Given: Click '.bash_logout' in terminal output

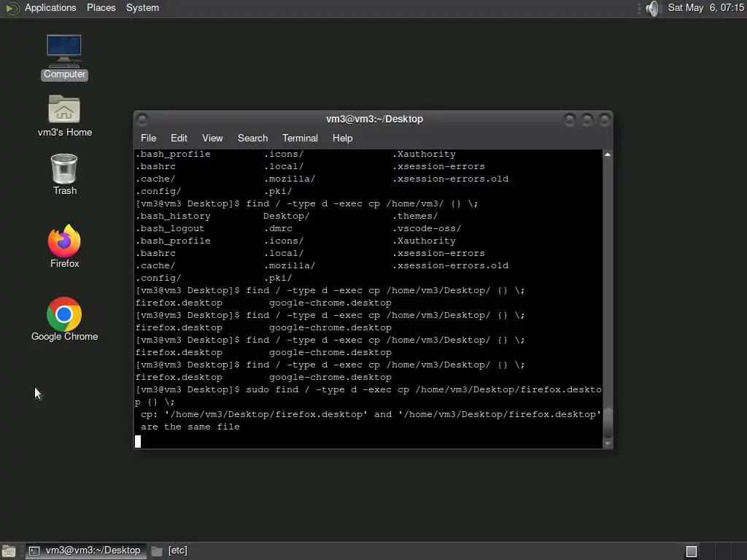Looking at the screenshot, I should point(170,228).
